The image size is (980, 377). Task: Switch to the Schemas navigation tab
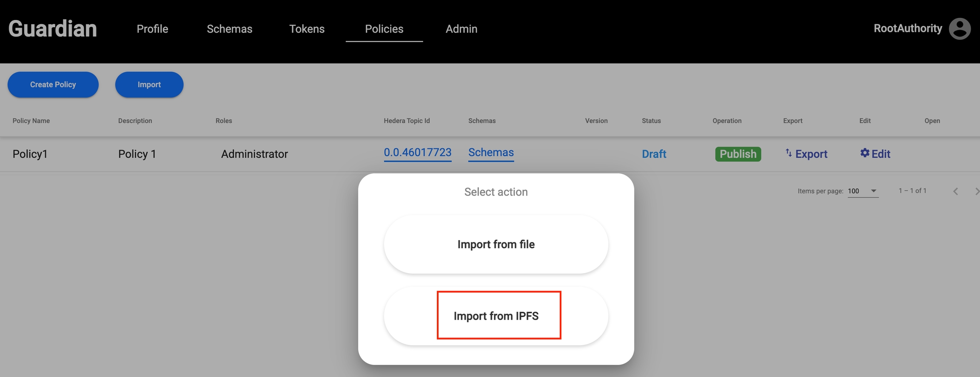pyautogui.click(x=229, y=29)
